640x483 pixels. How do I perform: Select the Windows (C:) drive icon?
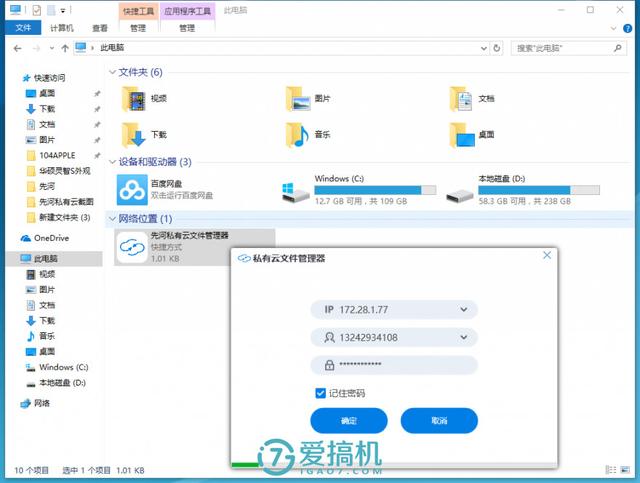[x=296, y=192]
